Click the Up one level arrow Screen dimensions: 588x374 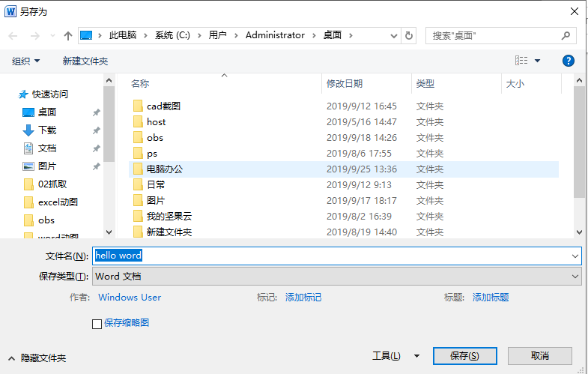[x=68, y=35]
